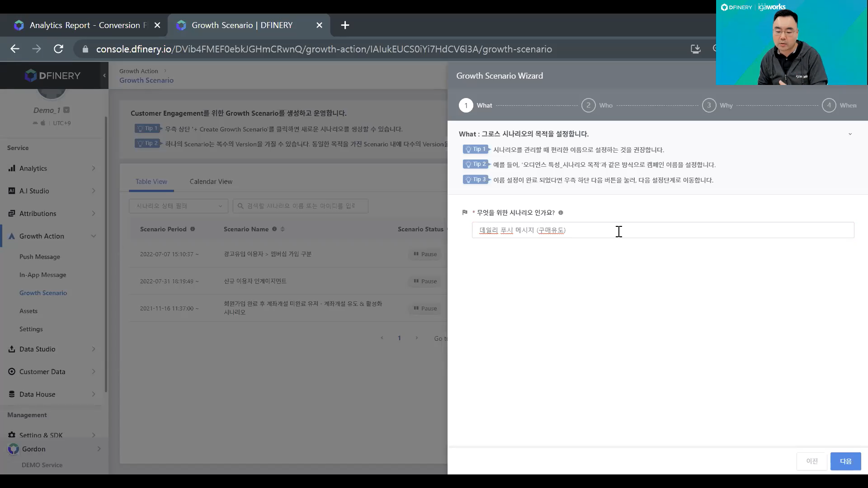Open a new browser tab with plus icon
Viewport: 868px width, 488px height.
pos(345,25)
